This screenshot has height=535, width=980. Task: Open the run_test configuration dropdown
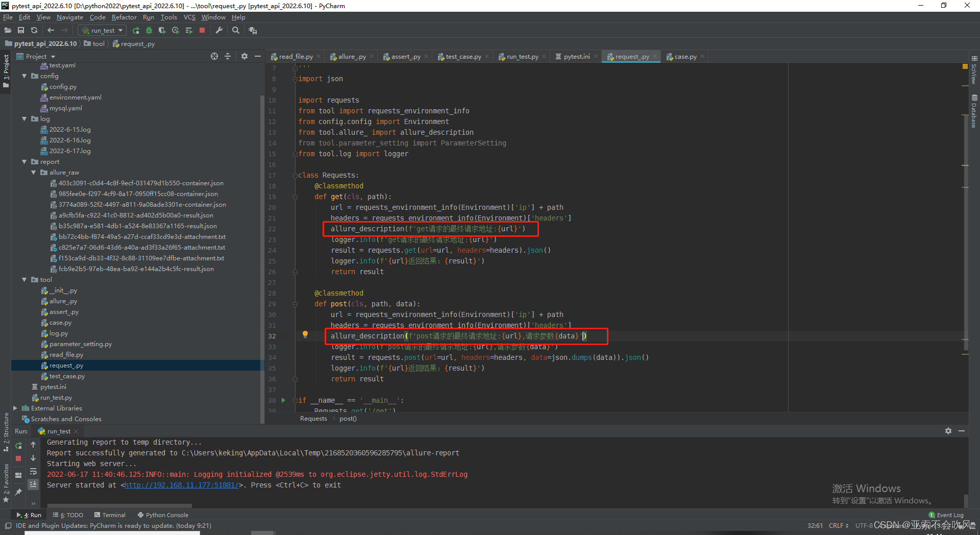pos(103,30)
